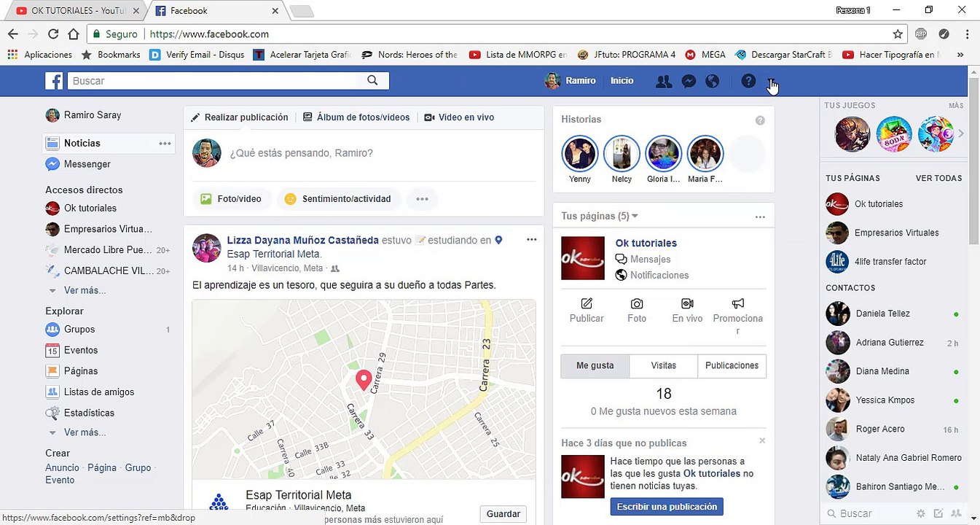980x525 pixels.
Task: View Nelcy's story
Action: tap(622, 154)
